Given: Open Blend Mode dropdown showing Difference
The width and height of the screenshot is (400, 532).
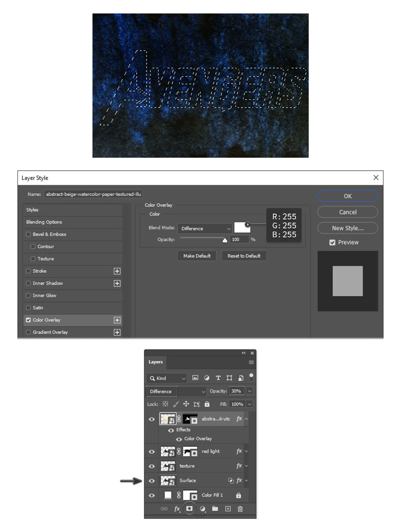Looking at the screenshot, I should click(205, 228).
